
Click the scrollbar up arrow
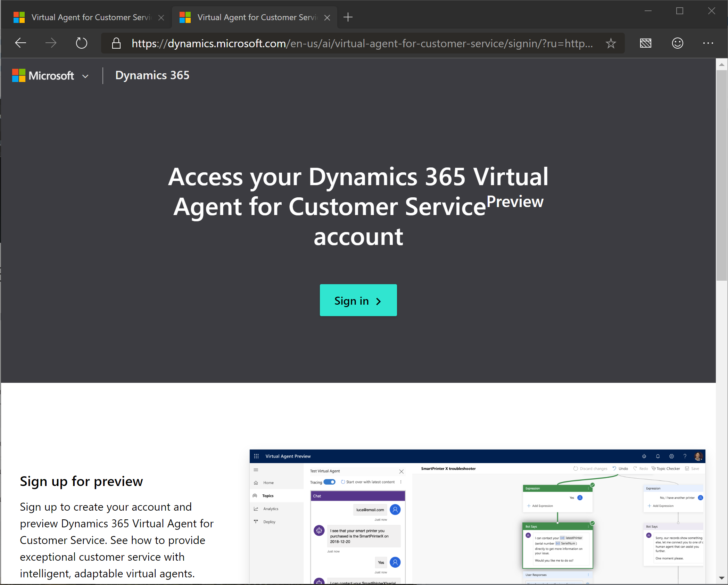coord(721,65)
